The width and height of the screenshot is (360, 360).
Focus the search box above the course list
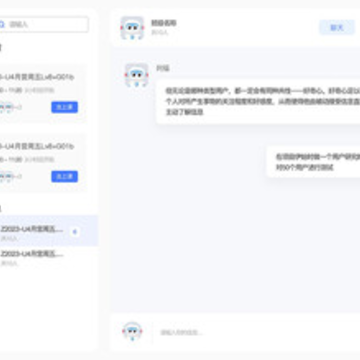point(43,24)
